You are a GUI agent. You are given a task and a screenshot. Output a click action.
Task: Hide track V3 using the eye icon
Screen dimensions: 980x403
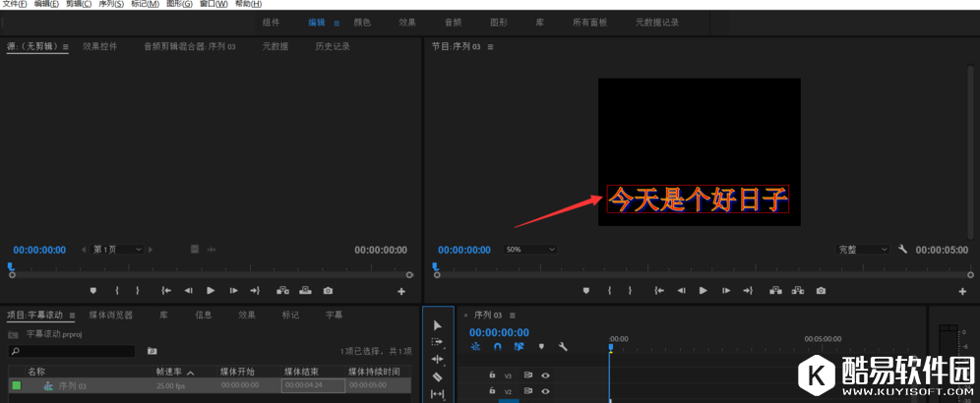545,375
